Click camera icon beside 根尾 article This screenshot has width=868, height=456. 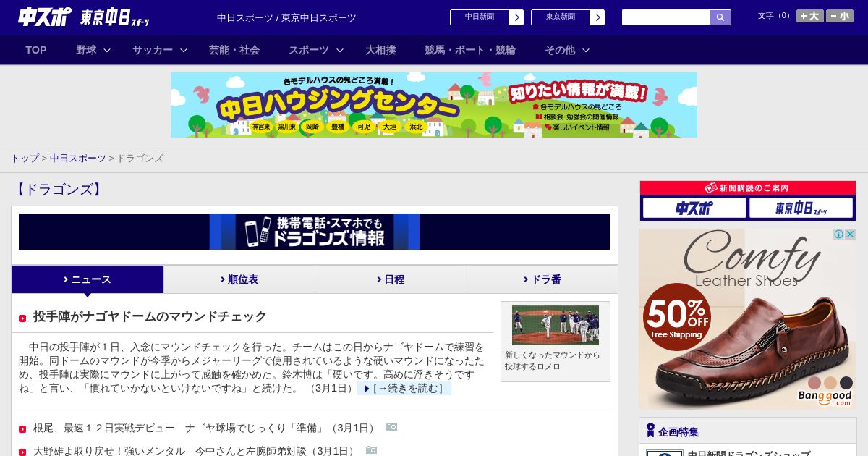click(x=391, y=427)
